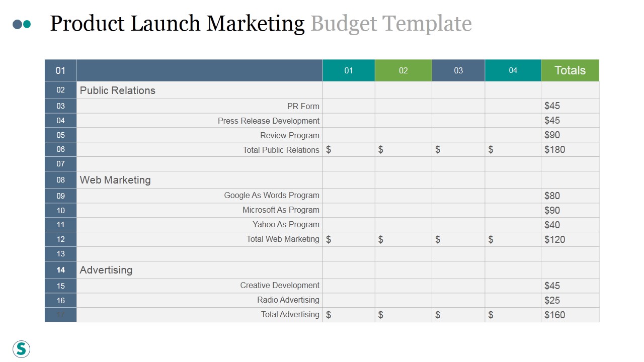Click the $80 Google As Words total
Image resolution: width=644 pixels, height=362 pixels.
point(552,196)
